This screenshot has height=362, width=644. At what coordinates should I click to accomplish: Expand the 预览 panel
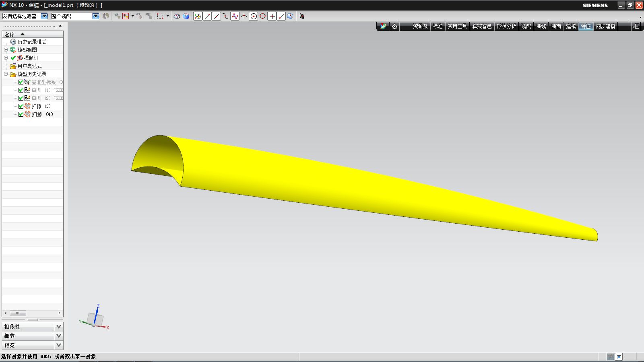59,345
